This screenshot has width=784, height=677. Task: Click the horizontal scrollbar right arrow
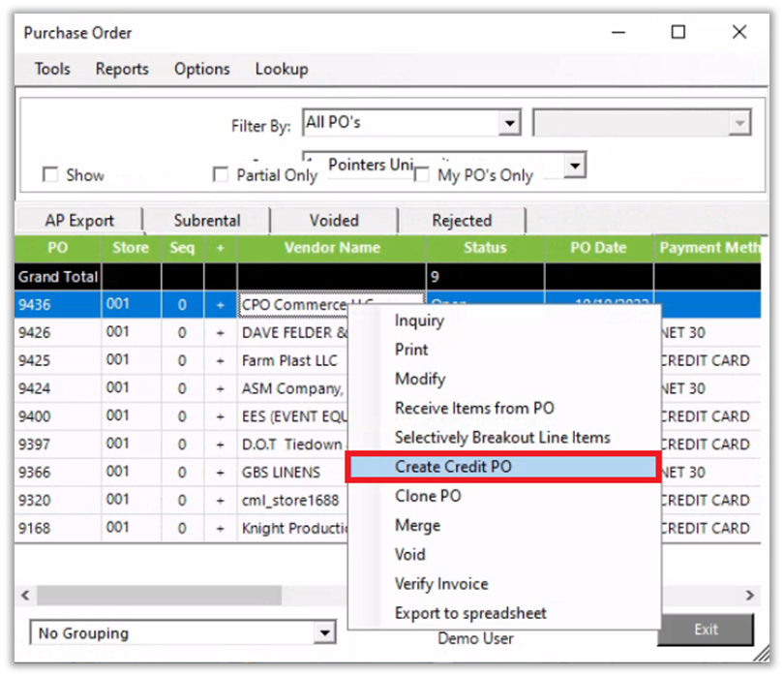[749, 595]
